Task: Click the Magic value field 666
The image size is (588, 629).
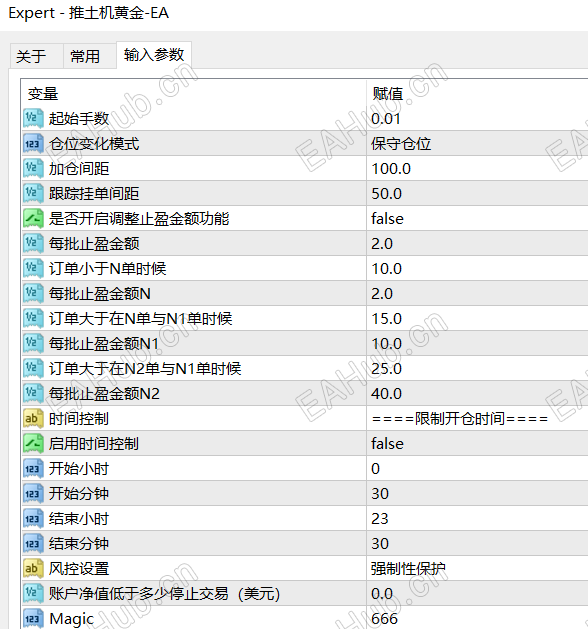Action: click(477, 618)
